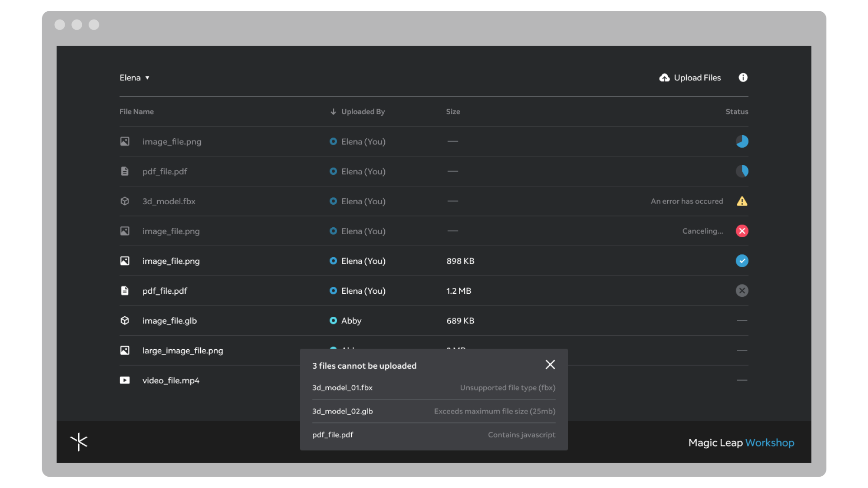Click 'Unsupported file type (fbx)' message
Viewport: 868px width, 488px height.
click(508, 388)
